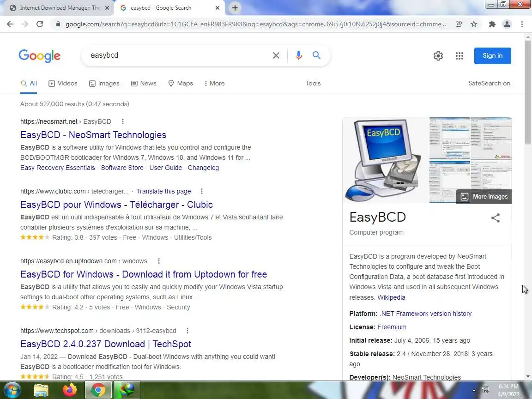Screen dimensions: 532x399
Task: Click the page vertical scrollbar thumb
Action: coord(528,93)
